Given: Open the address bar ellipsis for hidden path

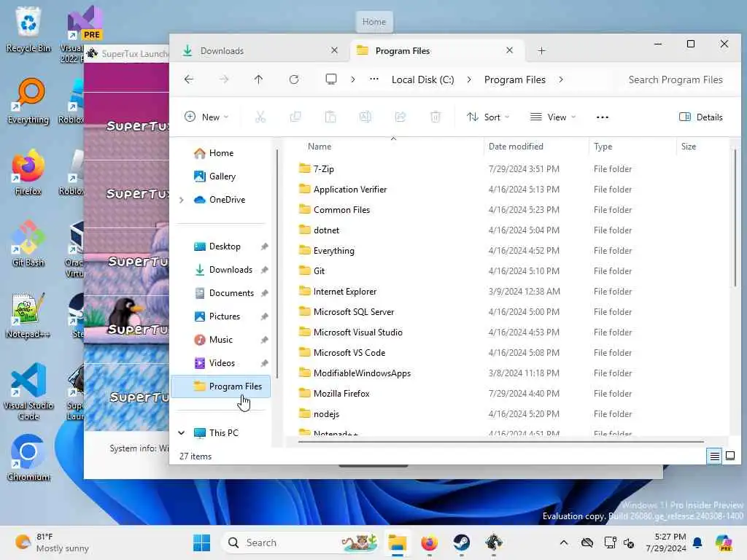Looking at the screenshot, I should coord(374,79).
